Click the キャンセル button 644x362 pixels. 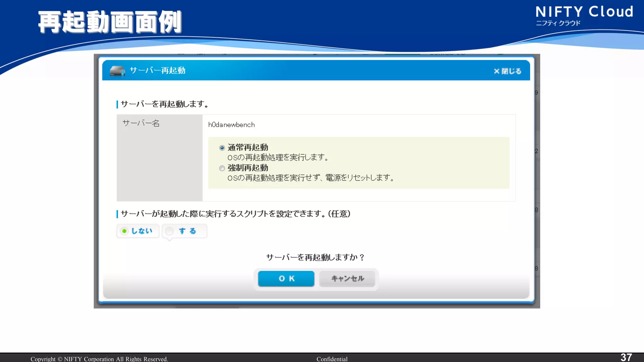pos(347,278)
